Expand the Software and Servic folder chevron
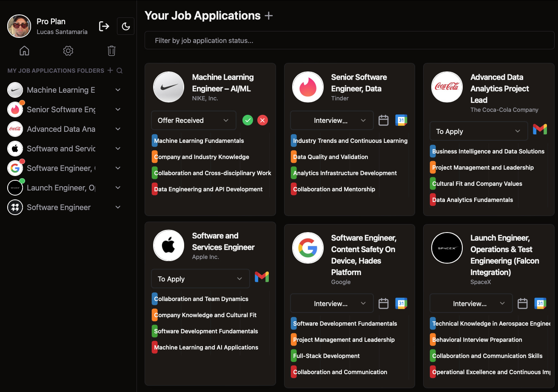The height and width of the screenshot is (392, 558). 118,148
